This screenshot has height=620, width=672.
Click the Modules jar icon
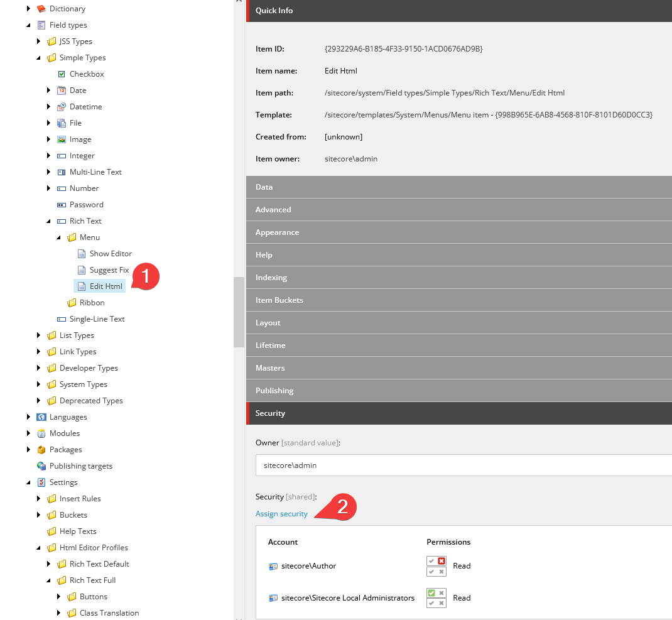41,433
